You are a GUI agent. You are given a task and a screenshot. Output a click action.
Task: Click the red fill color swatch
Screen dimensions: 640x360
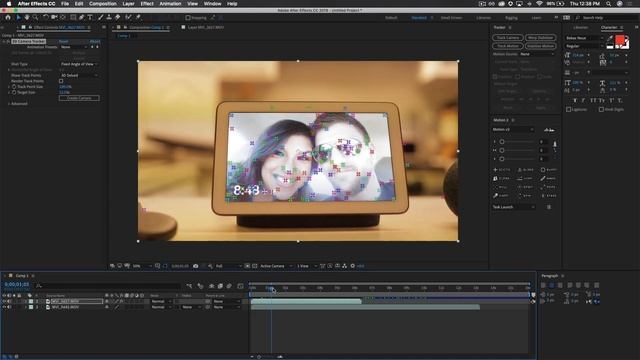click(x=620, y=40)
